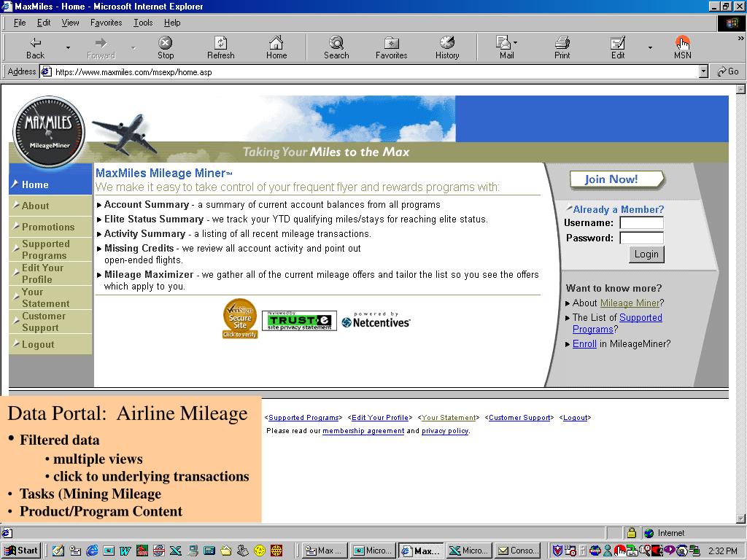Open the Favorites menu
Viewport: 747px width, 560px height.
(107, 23)
